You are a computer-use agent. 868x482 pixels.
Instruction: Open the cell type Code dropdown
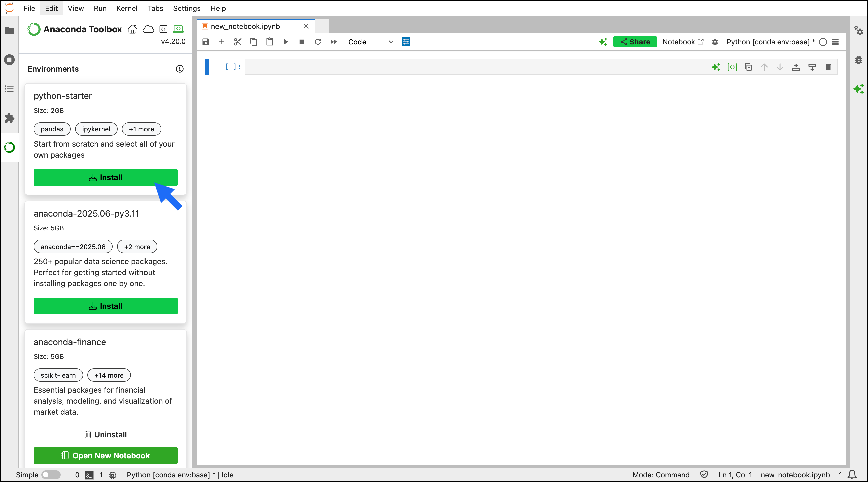pyautogui.click(x=370, y=42)
